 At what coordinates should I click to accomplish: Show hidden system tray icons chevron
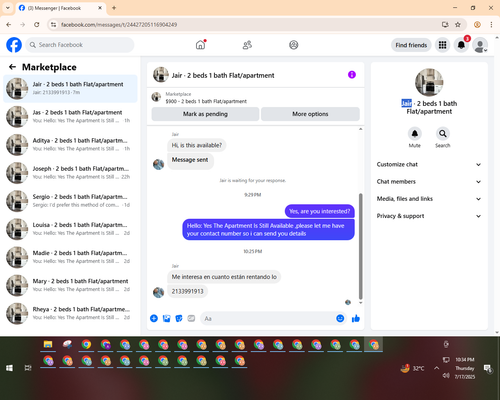pos(436,368)
